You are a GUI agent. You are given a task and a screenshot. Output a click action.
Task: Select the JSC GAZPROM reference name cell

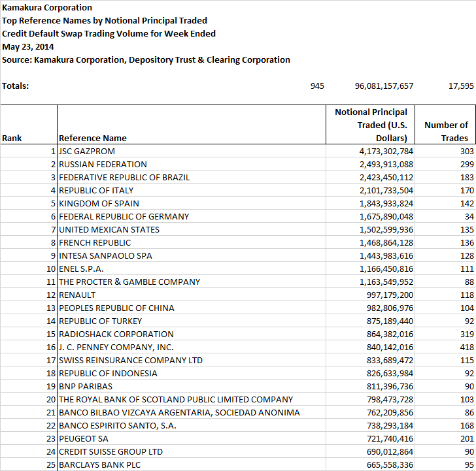point(192,151)
